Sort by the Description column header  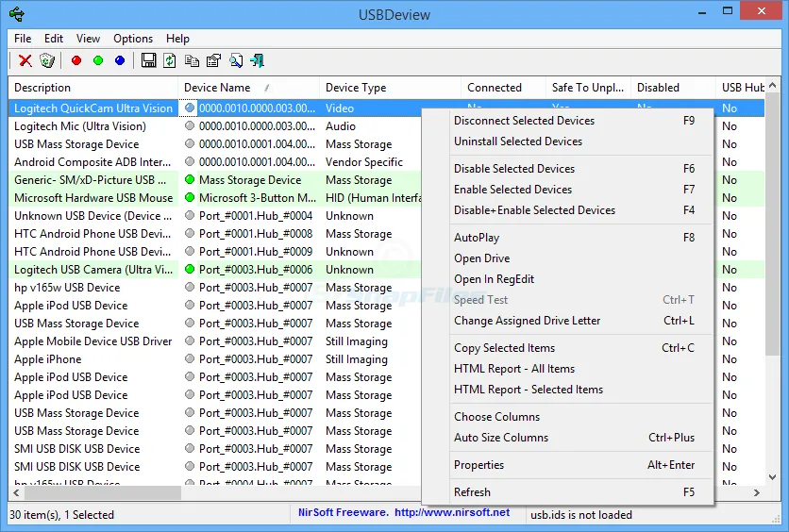[42, 88]
